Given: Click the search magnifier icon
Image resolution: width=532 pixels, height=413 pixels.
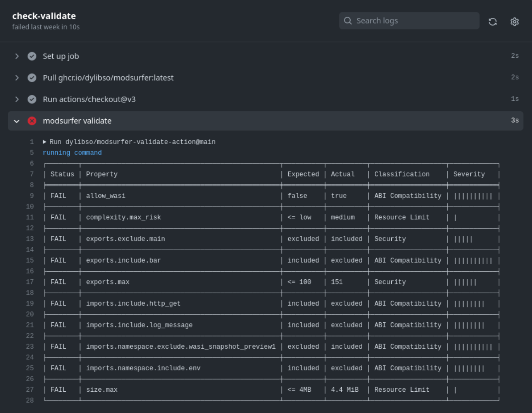Looking at the screenshot, I should pyautogui.click(x=348, y=21).
